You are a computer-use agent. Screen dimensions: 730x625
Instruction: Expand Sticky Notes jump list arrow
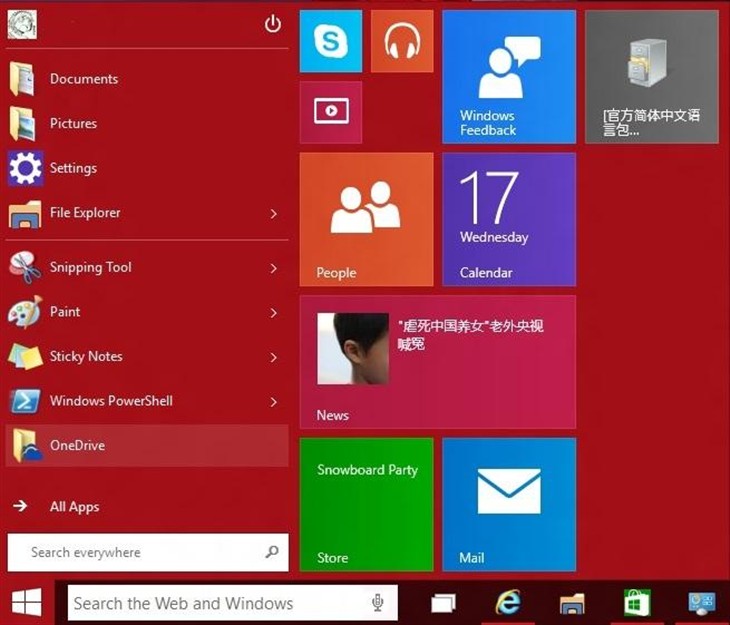coord(274,357)
